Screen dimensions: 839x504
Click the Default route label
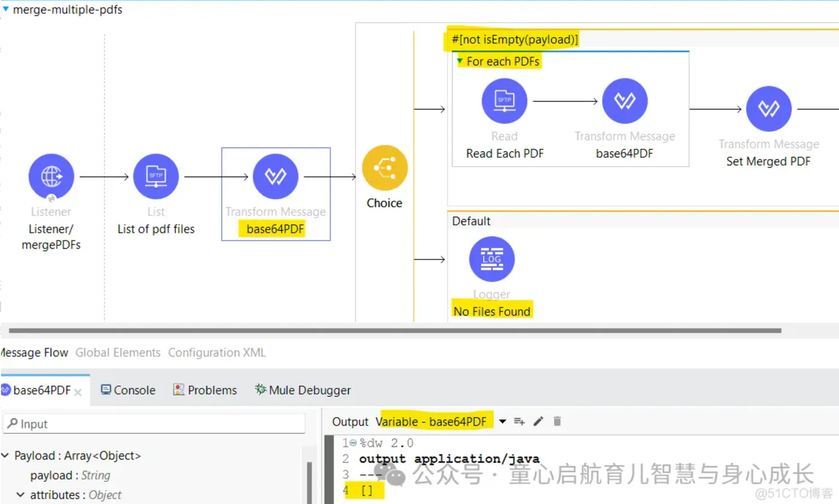[471, 221]
